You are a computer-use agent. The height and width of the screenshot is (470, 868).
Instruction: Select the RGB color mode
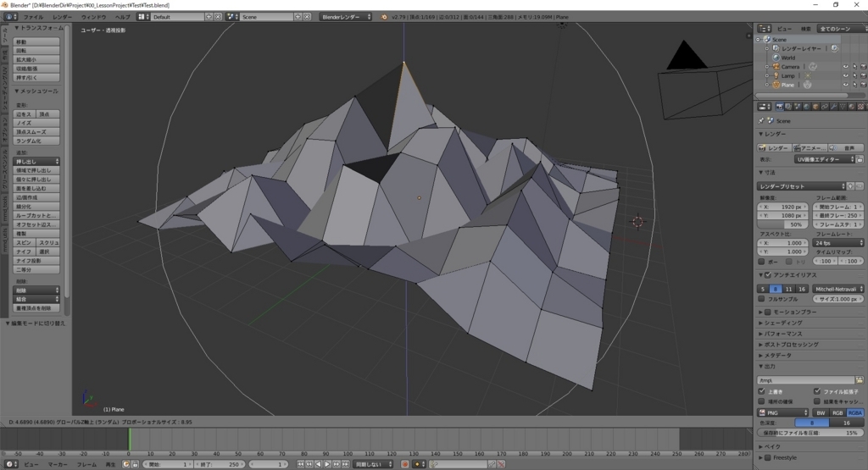[837, 413]
